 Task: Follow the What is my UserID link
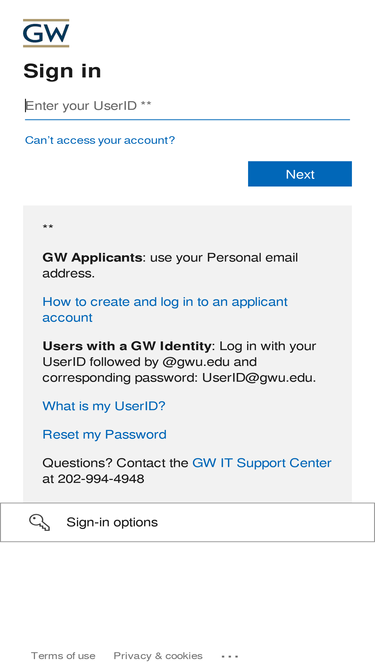(x=104, y=406)
